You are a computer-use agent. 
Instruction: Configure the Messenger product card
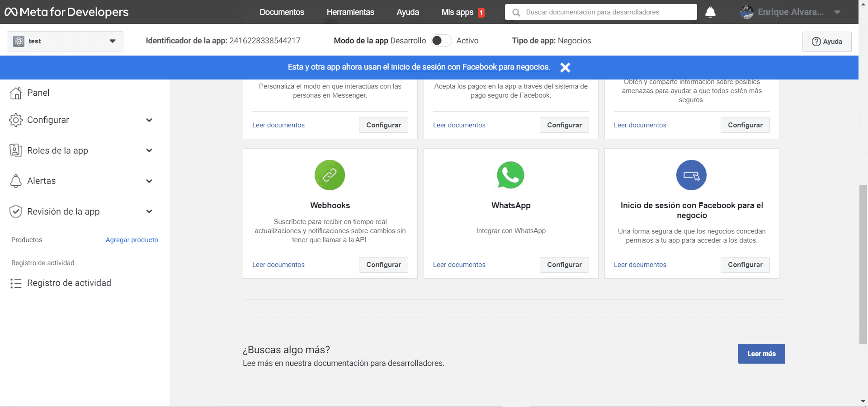click(x=383, y=125)
